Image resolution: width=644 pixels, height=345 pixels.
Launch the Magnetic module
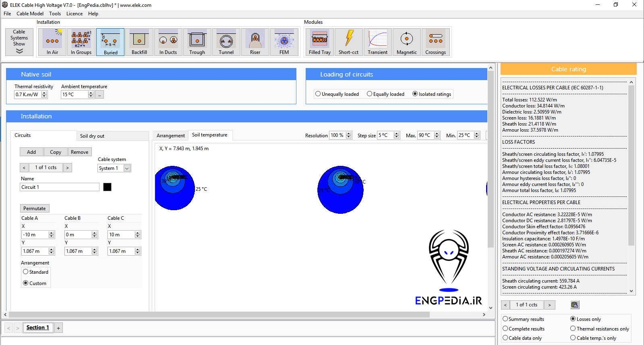406,42
